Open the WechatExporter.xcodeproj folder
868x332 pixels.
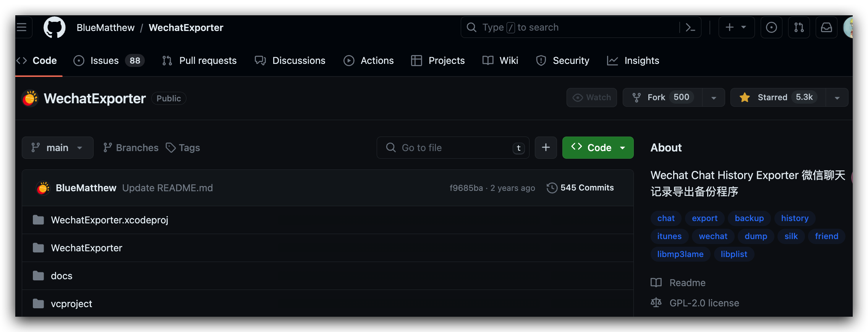tap(109, 220)
